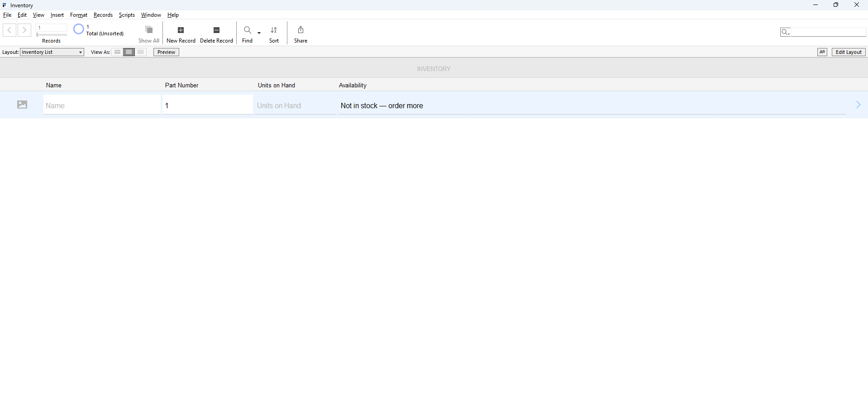View as Table
Viewport: 868px width, 402px height.
coord(141,52)
